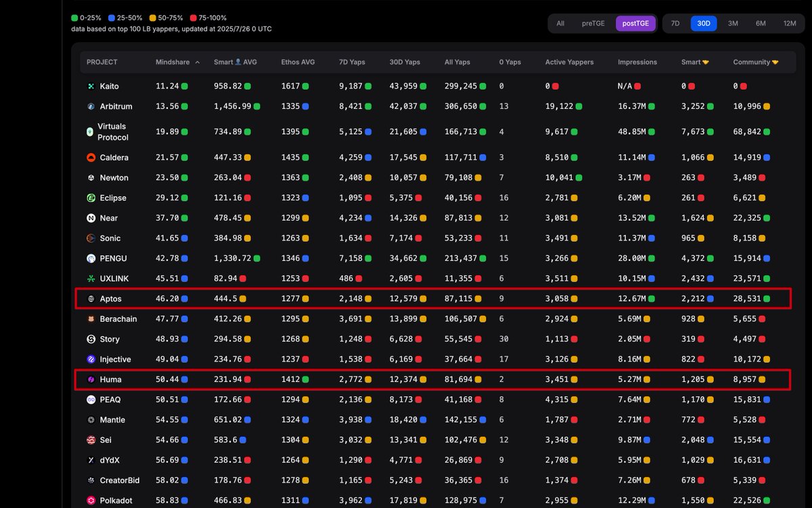The image size is (812, 508).
Task: Click the Caldera project logo icon
Action: pos(91,158)
